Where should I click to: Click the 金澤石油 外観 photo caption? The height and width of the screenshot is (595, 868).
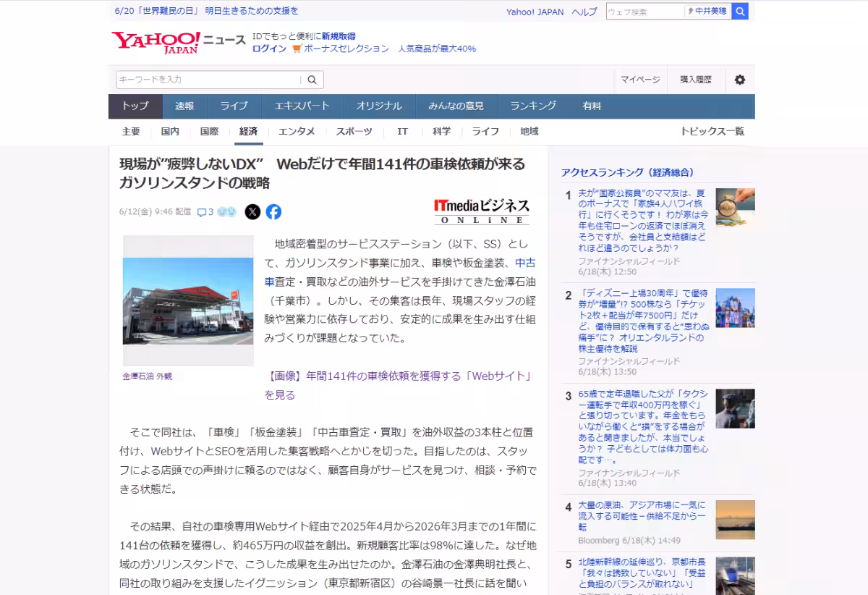click(148, 376)
